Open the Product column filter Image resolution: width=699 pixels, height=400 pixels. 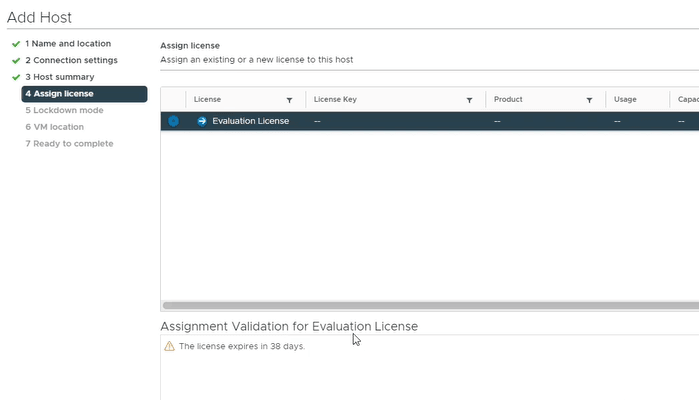tap(589, 100)
